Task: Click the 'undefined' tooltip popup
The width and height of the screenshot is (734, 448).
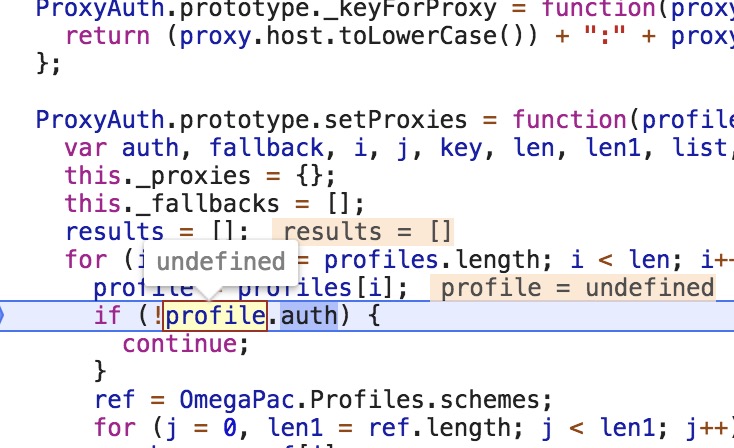Action: [x=220, y=262]
